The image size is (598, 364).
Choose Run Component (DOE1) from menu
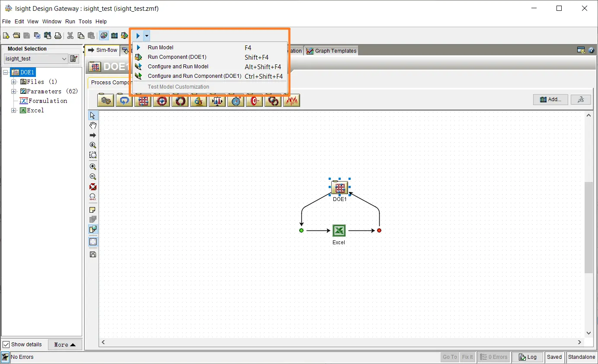[x=177, y=57]
